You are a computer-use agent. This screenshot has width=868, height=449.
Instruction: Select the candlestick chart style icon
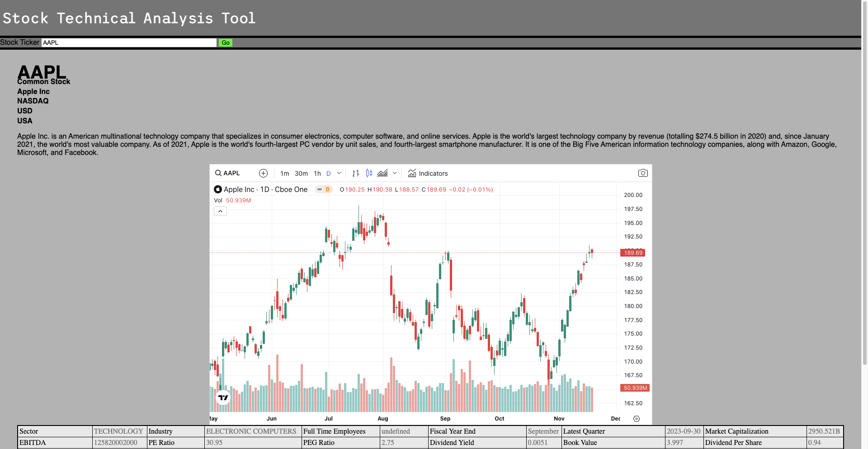coord(369,173)
